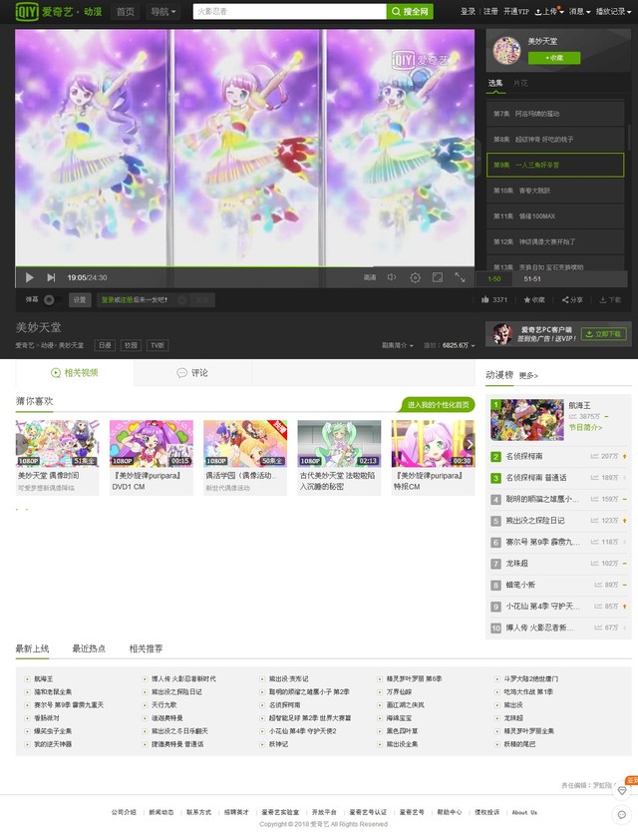638x840 pixels.
Task: Expand the 导航 navigation dropdown
Action: point(162,12)
